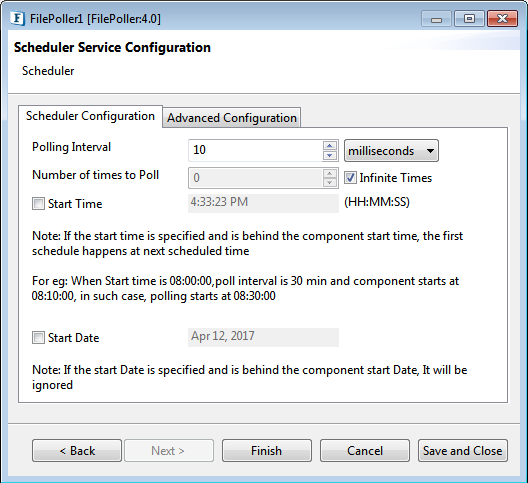
Task: Switch to Advanced Configuration tab
Action: (x=232, y=118)
